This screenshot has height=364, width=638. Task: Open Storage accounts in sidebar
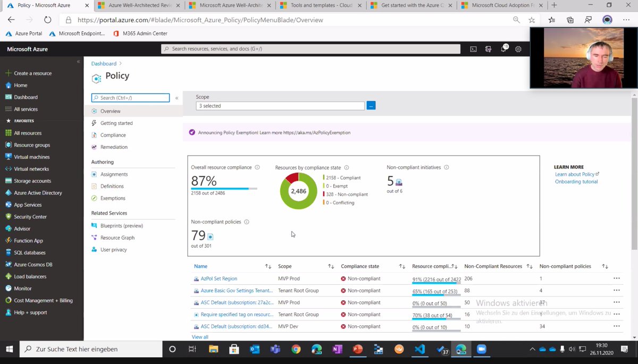point(32,181)
